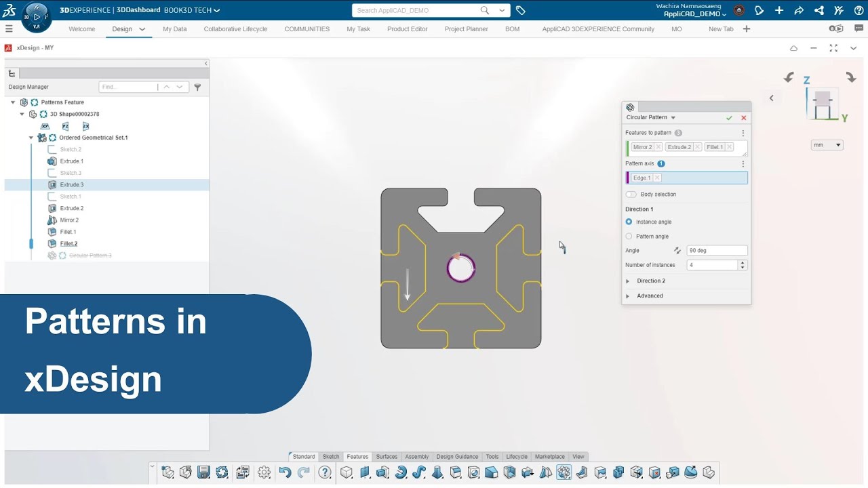Switch to My Data tab
This screenshot has height=488, width=868.
pyautogui.click(x=175, y=29)
